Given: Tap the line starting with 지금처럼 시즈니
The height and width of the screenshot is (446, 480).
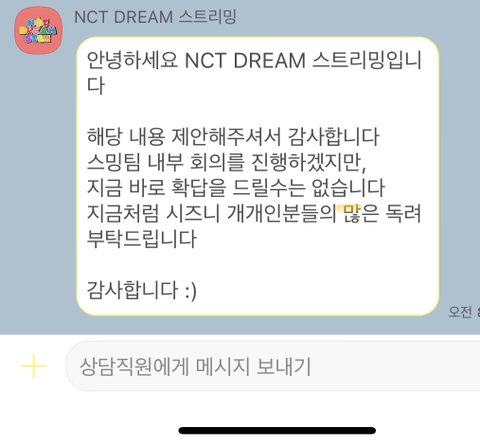Looking at the screenshot, I should coord(254,213).
